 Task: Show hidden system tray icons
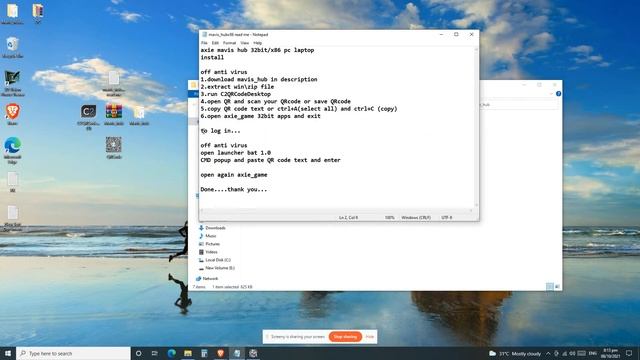point(548,353)
